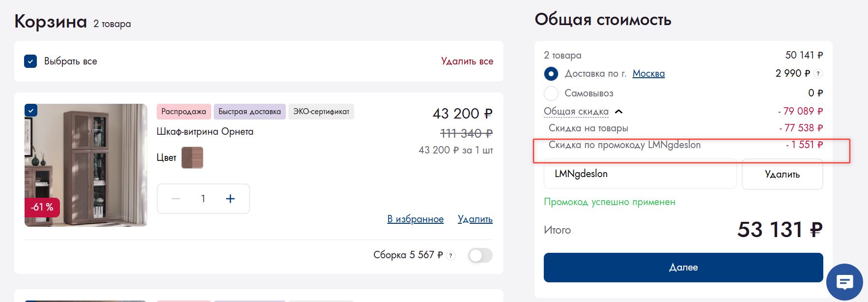Remove promo code with Удалить button
This screenshot has width=868, height=302.
(782, 174)
